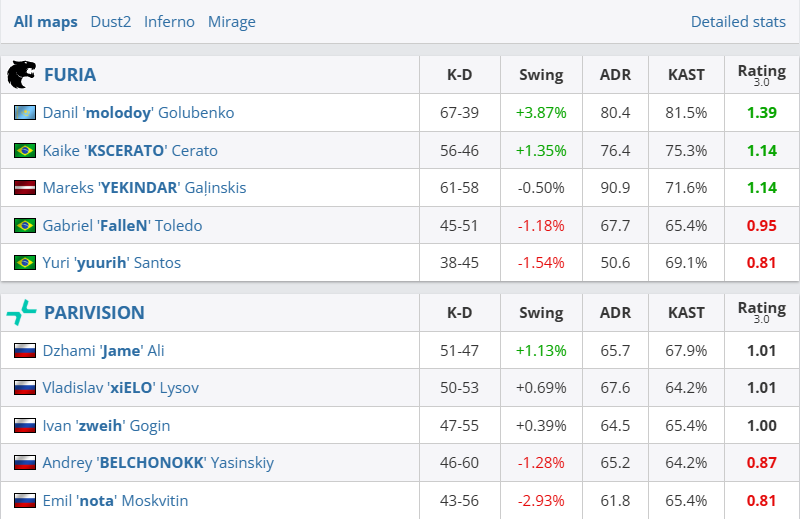
Task: Select the All maps tab
Action: pos(46,22)
